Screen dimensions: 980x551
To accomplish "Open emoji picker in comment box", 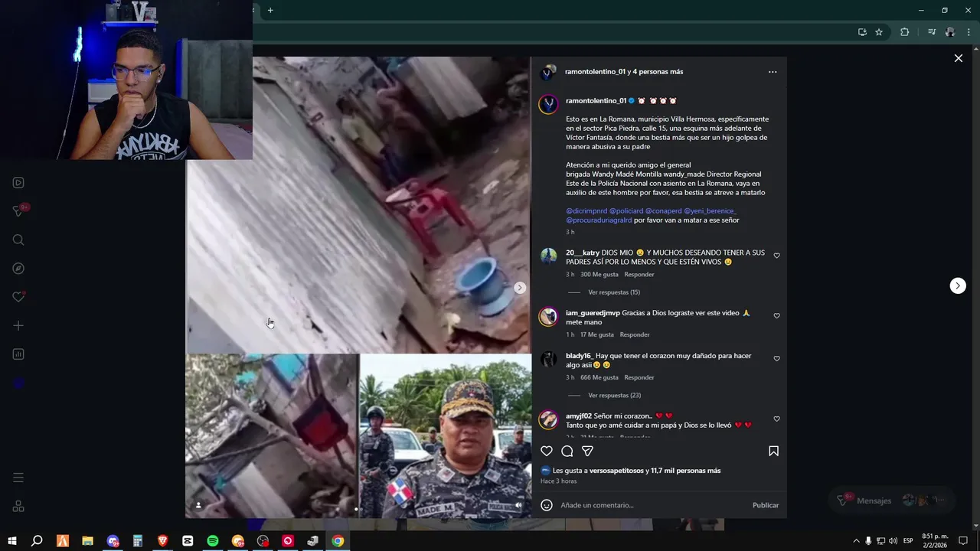I will pyautogui.click(x=547, y=505).
